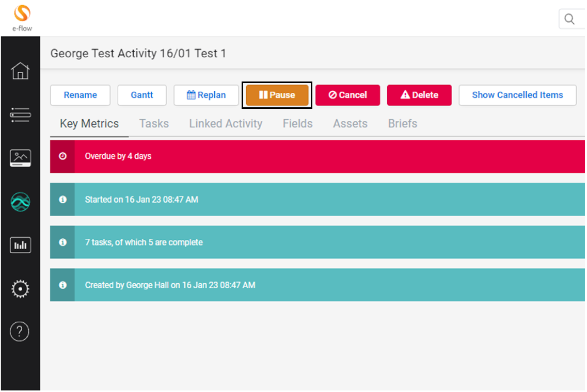Open the help question mark icon
Viewport: 587px width, 392px height.
(x=20, y=331)
